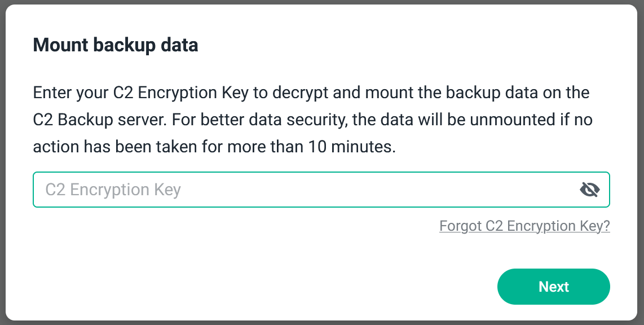This screenshot has height=325, width=644.
Task: Select the Mount backup data heading
Action: pos(116,45)
